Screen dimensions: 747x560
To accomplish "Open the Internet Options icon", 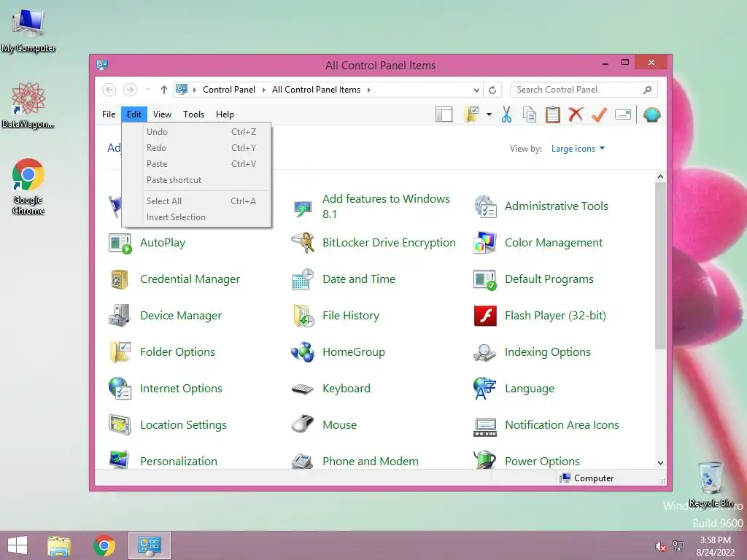I will pyautogui.click(x=120, y=389).
